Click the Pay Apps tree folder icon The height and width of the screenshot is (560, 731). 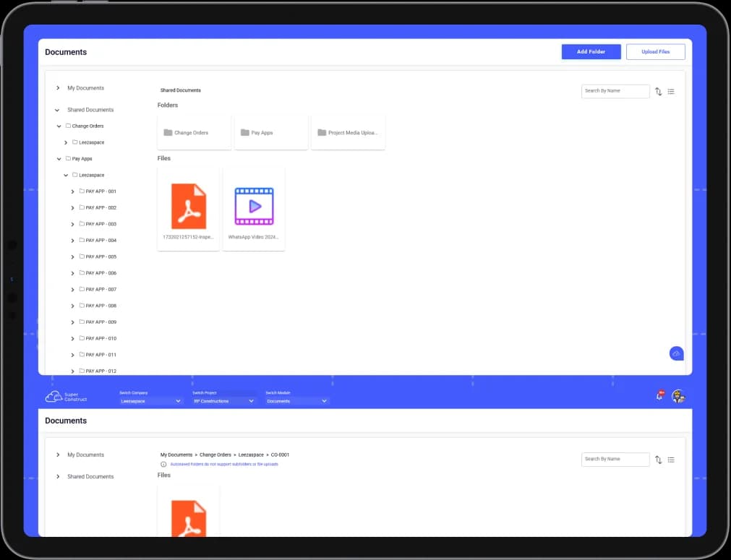(x=68, y=158)
